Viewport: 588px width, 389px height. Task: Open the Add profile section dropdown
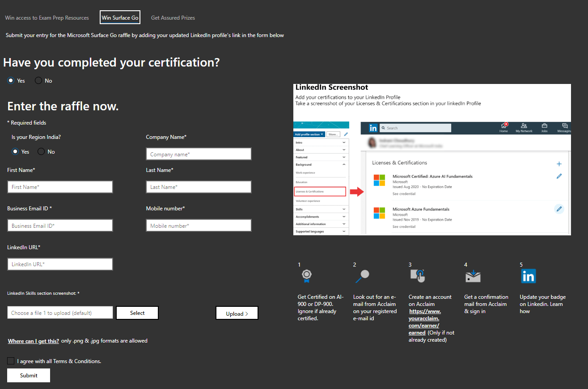pyautogui.click(x=310, y=134)
